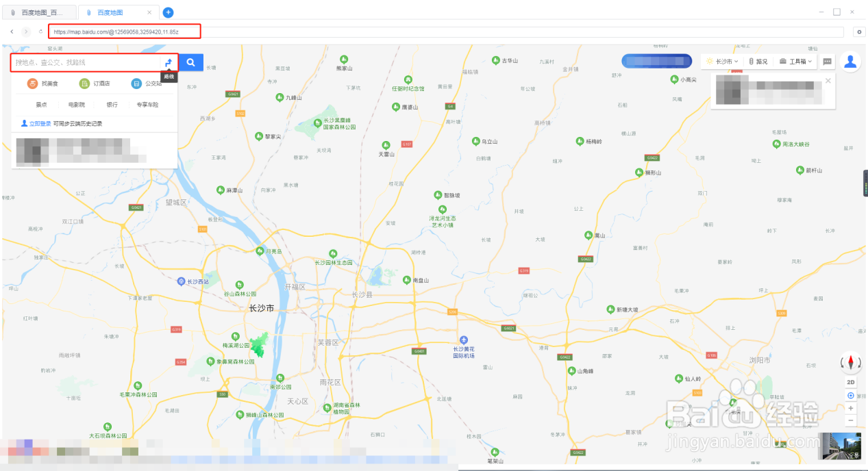Click the 开福区 district label
The image size is (868, 471).
295,286
